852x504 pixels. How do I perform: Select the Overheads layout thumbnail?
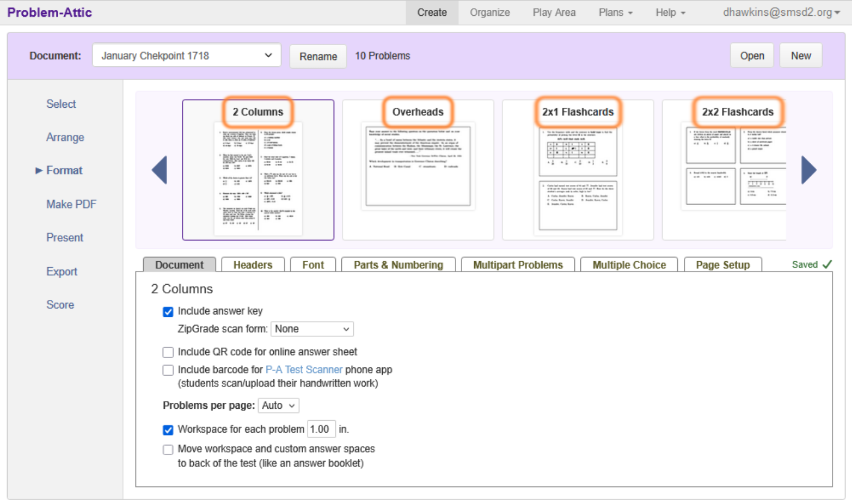pyautogui.click(x=418, y=169)
